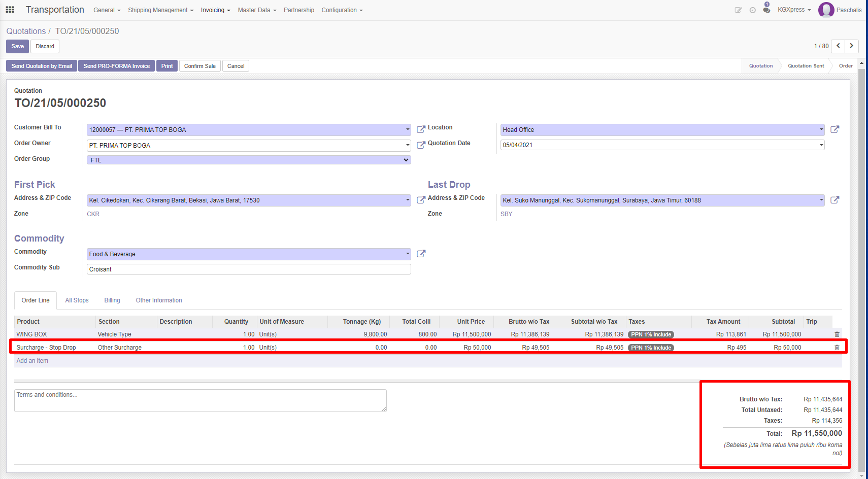This screenshot has width=868, height=479.
Task: Open the apps grid menu icon
Action: tap(10, 10)
